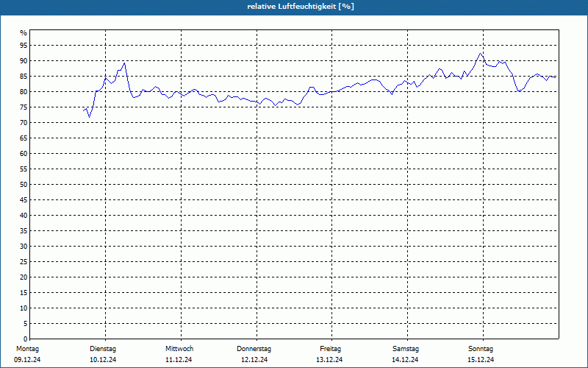The image size is (588, 368).
Task: Click the lowest humidity dip on Montag
Action: (x=89, y=117)
